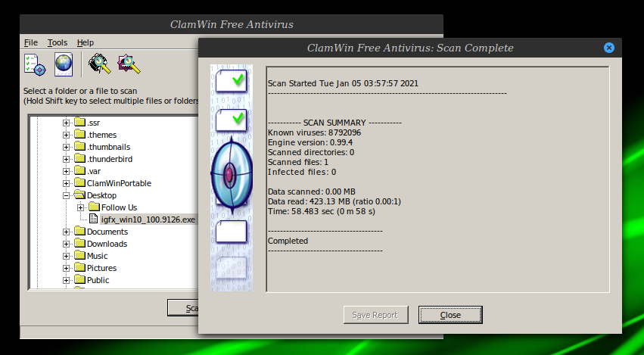The height and width of the screenshot is (355, 644).
Task: Click the 'Data read: 423.13 MB' line
Action: 334,202
